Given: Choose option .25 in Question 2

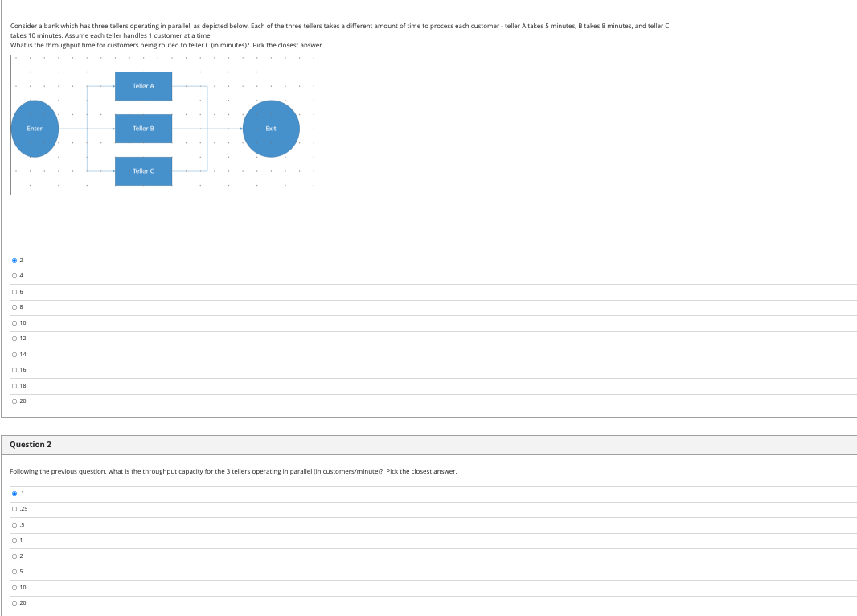Looking at the screenshot, I should tap(14, 509).
